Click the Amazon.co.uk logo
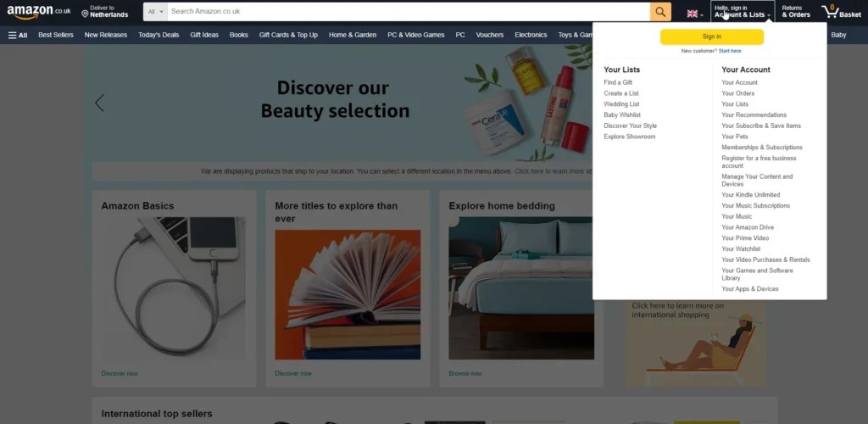The image size is (868, 424). pos(39,12)
